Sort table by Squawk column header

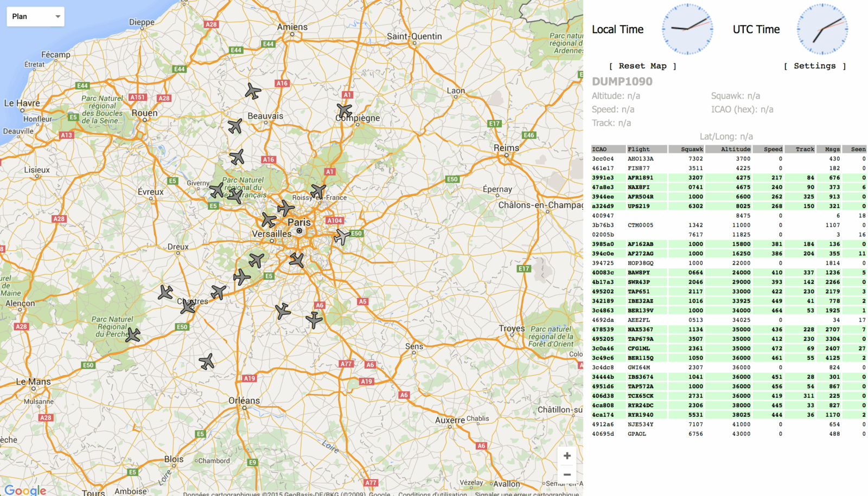click(686, 149)
